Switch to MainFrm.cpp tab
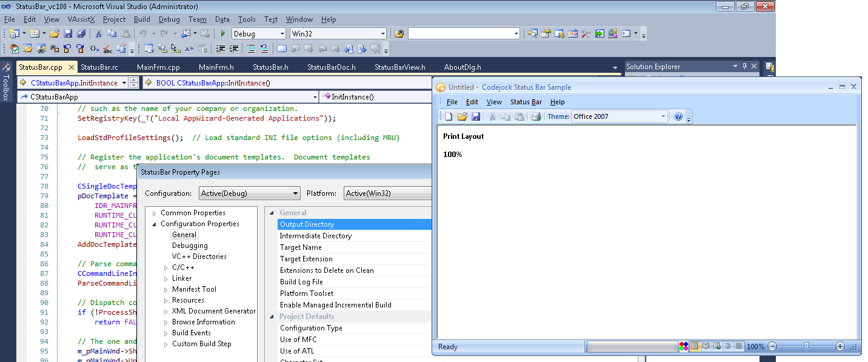 click(158, 67)
